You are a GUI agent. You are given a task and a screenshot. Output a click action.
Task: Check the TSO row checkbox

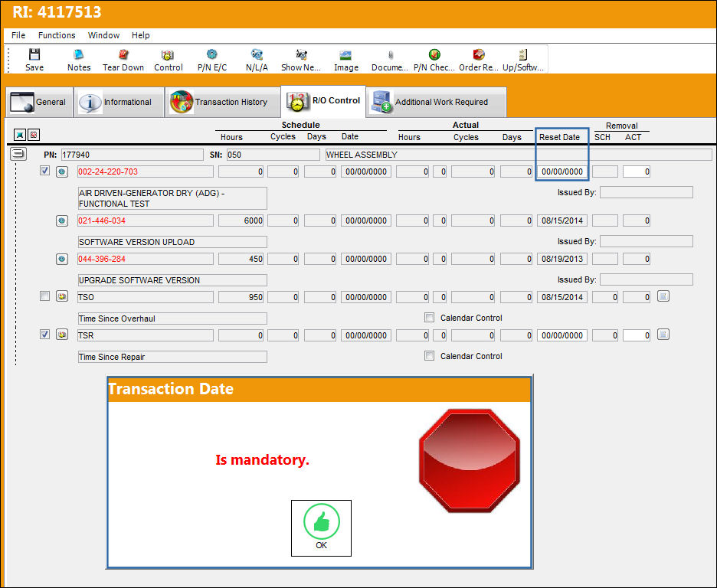tap(44, 296)
